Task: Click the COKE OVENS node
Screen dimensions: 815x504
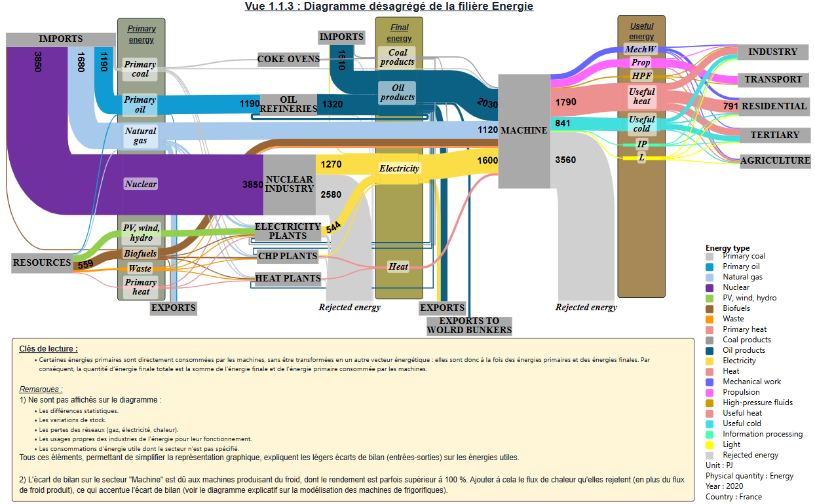Action: pos(288,60)
